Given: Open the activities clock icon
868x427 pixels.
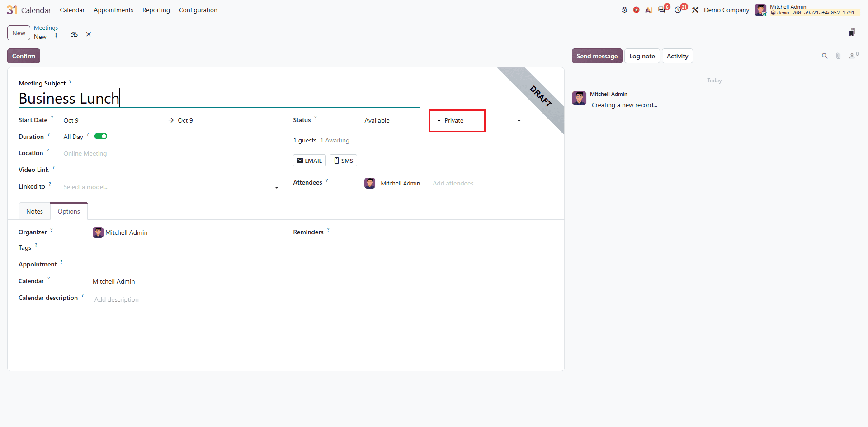Looking at the screenshot, I should (x=678, y=10).
